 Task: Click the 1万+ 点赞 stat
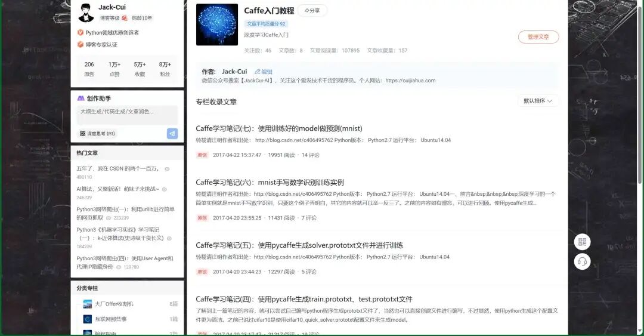coord(114,69)
